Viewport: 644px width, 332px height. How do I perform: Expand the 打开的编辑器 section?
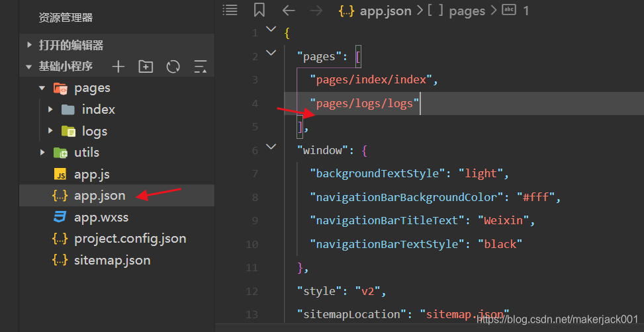[x=29, y=45]
